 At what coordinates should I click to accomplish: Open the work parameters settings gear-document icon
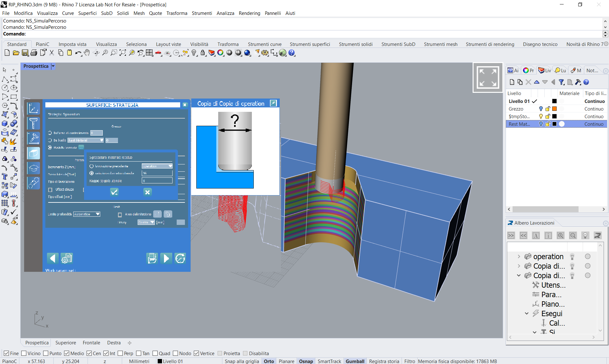pos(67,258)
